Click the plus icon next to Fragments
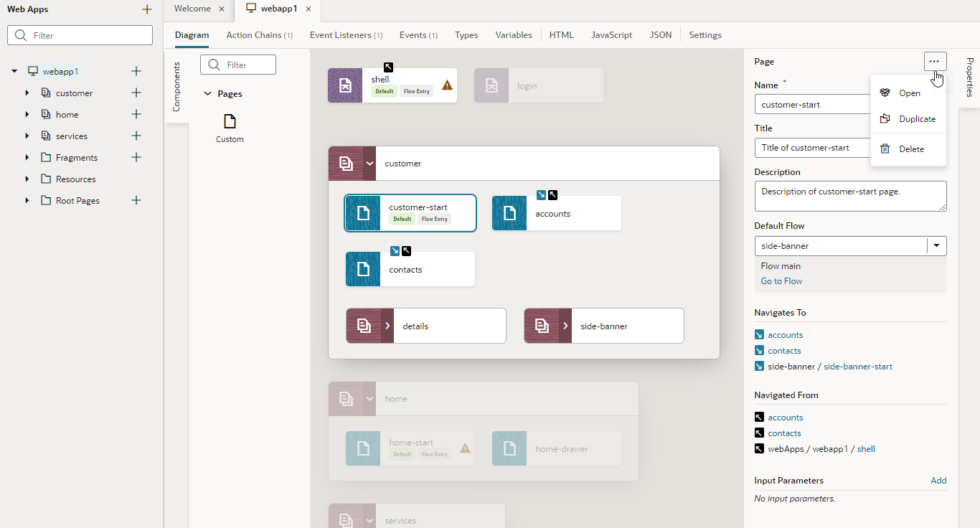 coord(136,157)
